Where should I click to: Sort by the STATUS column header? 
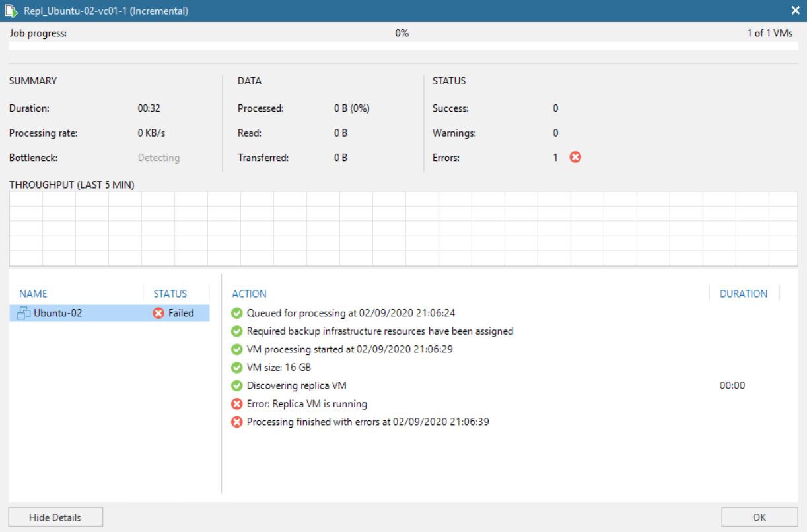click(170, 294)
